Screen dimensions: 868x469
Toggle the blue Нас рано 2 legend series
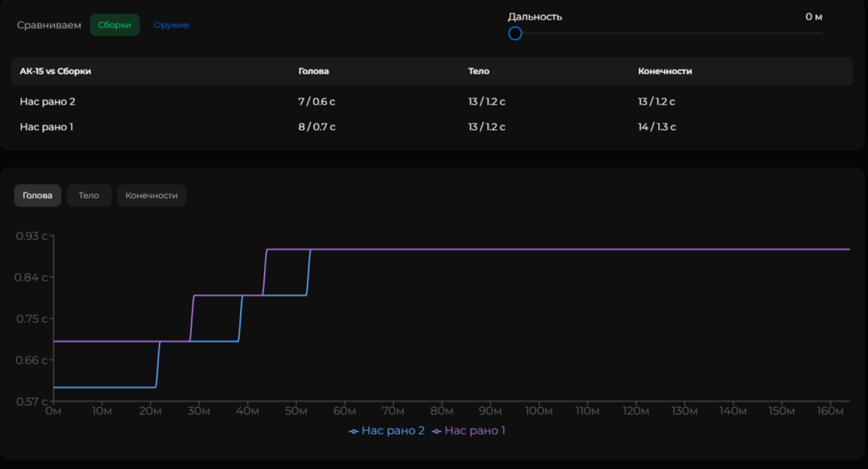pyautogui.click(x=387, y=430)
